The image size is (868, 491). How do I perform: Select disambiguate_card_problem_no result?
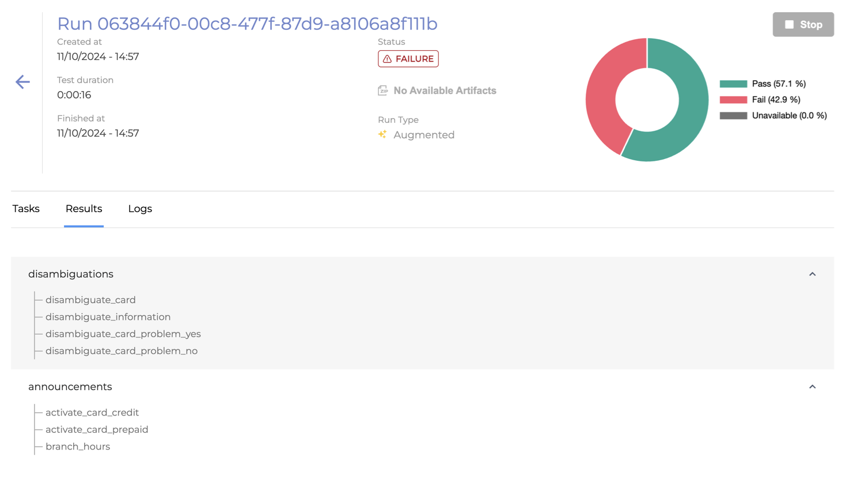click(x=121, y=351)
